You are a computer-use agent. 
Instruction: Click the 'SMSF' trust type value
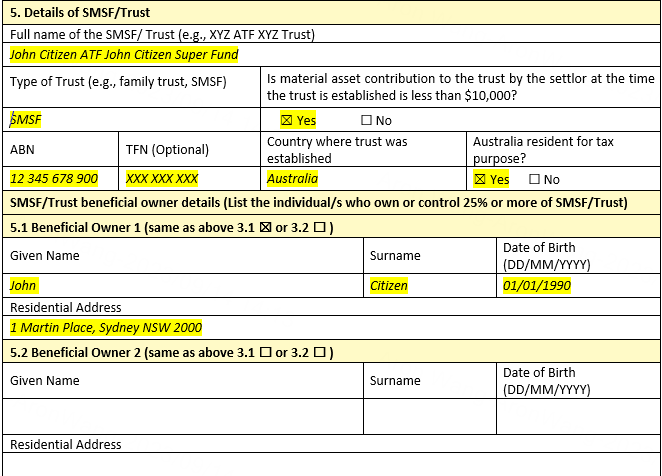[25, 120]
